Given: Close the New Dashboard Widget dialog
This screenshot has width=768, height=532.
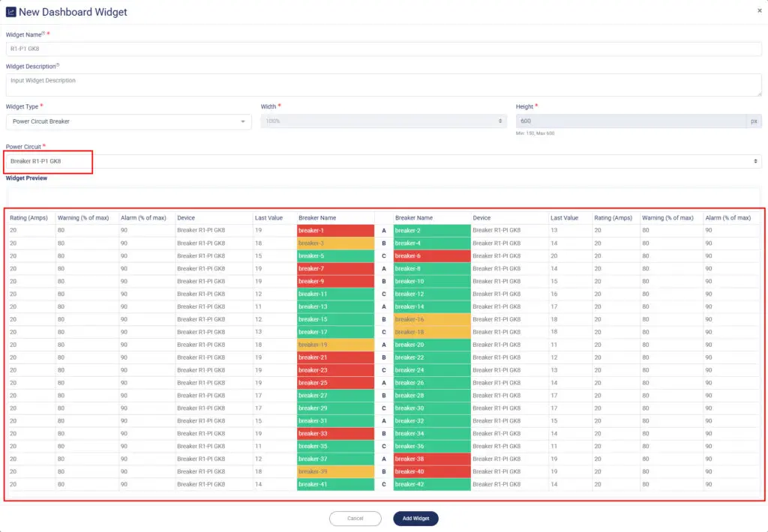Looking at the screenshot, I should tap(760, 10).
